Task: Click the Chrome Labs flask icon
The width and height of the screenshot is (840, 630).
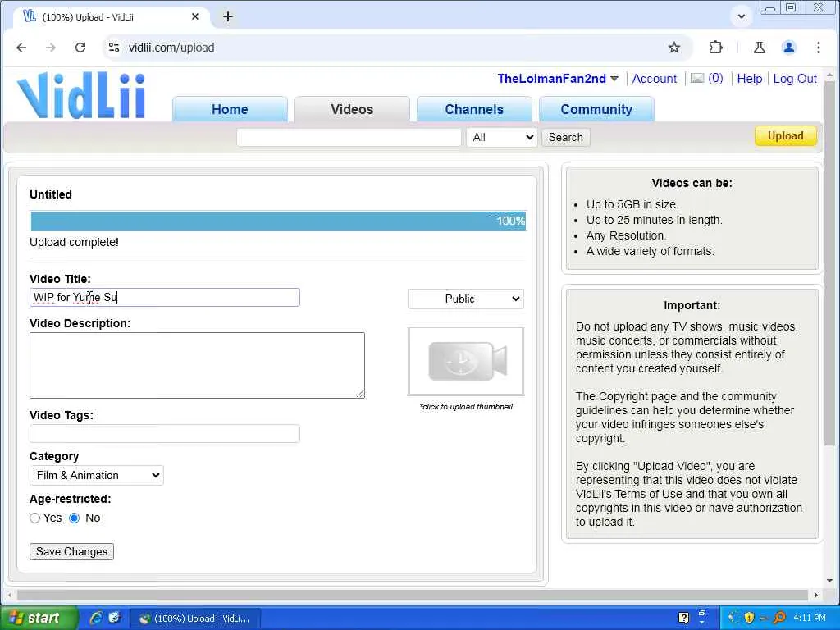Action: click(x=759, y=48)
